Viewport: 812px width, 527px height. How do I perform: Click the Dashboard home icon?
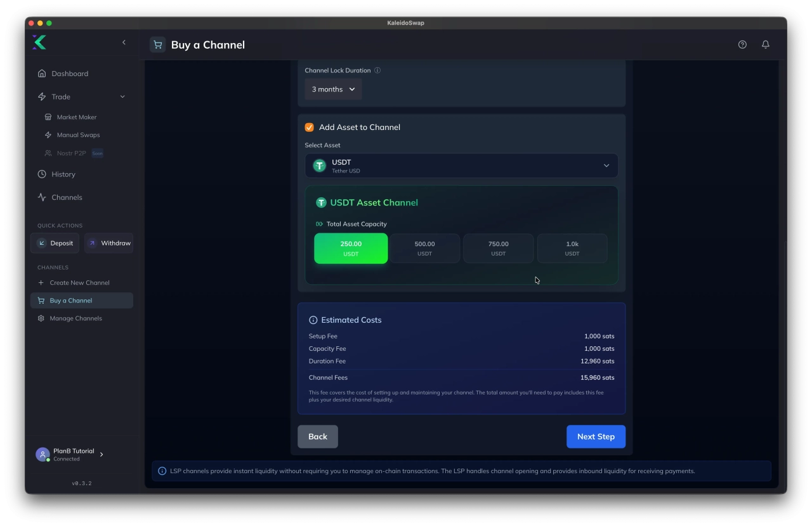tap(42, 74)
